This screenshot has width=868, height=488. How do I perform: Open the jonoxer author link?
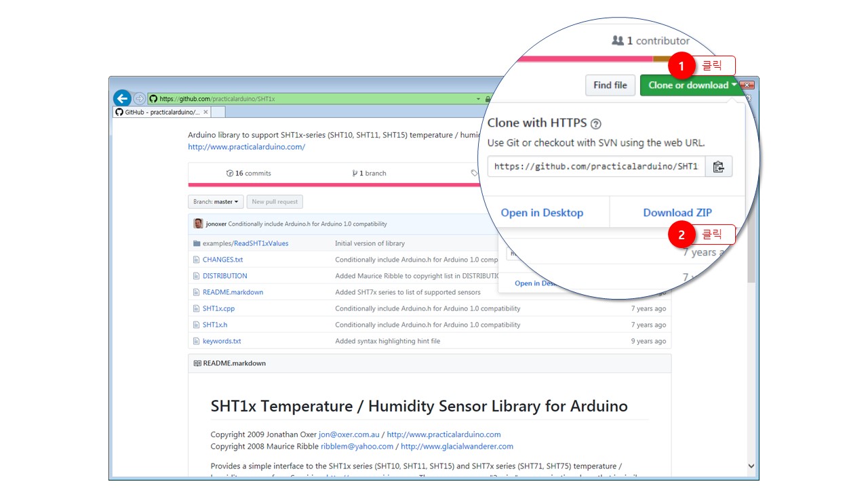point(216,224)
